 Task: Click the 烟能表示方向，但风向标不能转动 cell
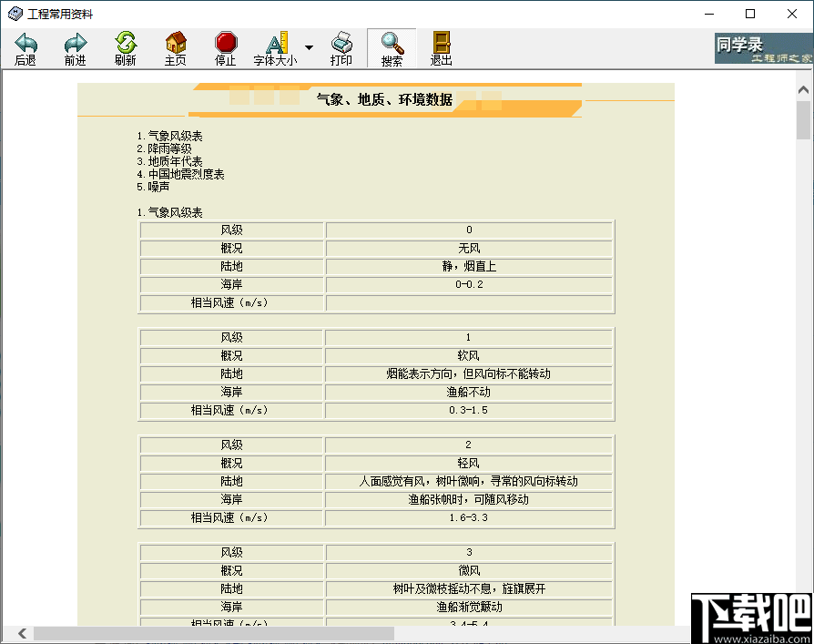point(469,374)
